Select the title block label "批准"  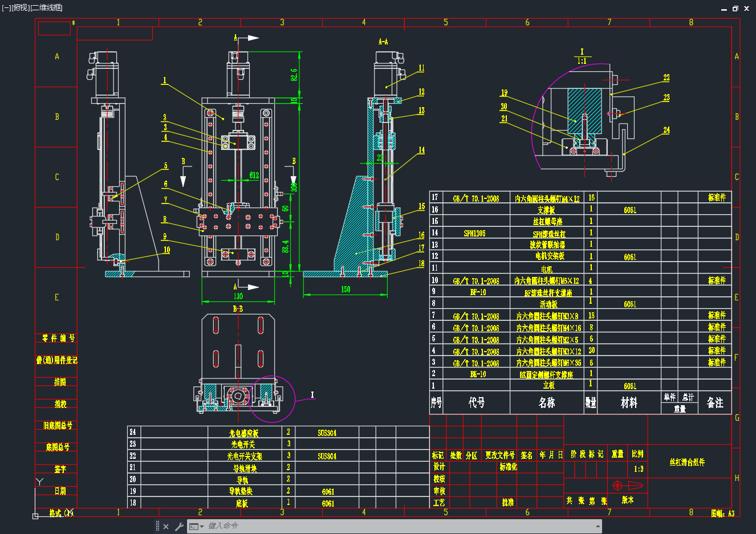pyautogui.click(x=508, y=503)
